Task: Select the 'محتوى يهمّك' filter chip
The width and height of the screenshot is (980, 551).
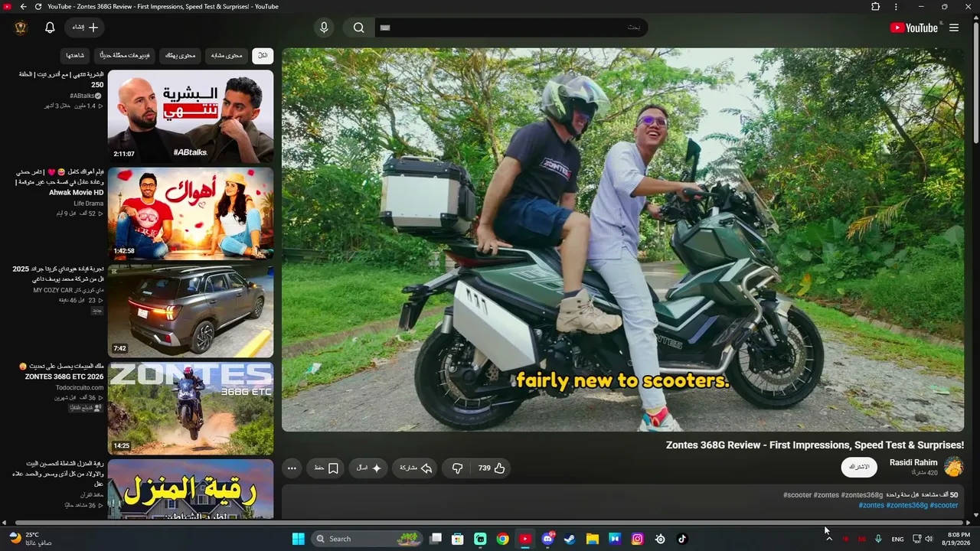Action: tap(181, 56)
